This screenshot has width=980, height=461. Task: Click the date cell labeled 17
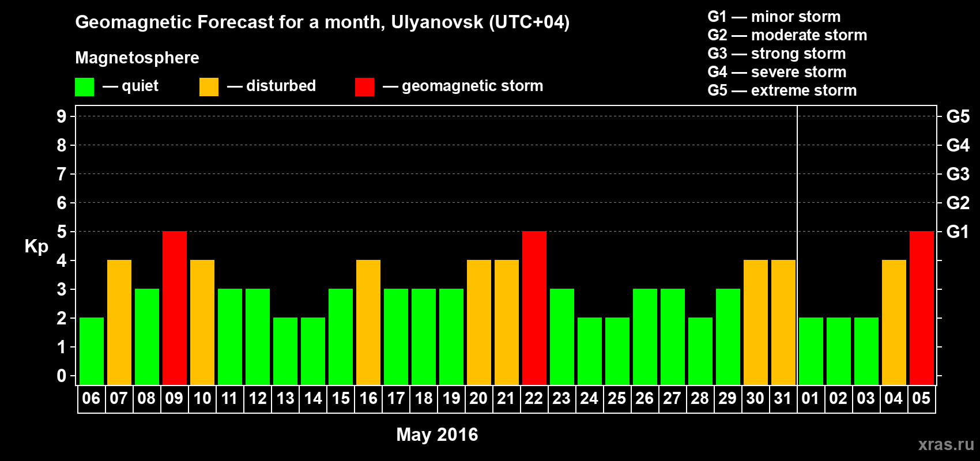click(396, 399)
